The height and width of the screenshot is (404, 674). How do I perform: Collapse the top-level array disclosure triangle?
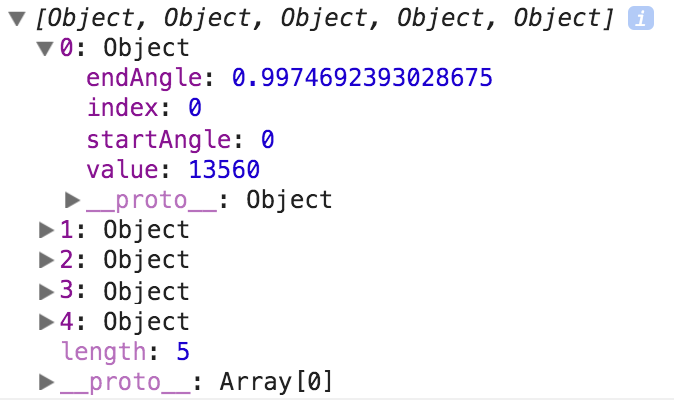click(16, 19)
